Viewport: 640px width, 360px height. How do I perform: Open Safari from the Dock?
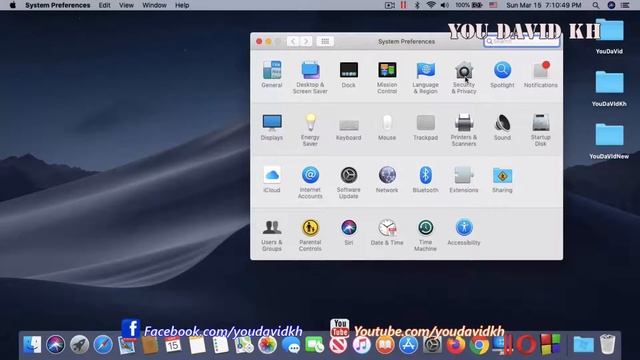click(x=103, y=345)
